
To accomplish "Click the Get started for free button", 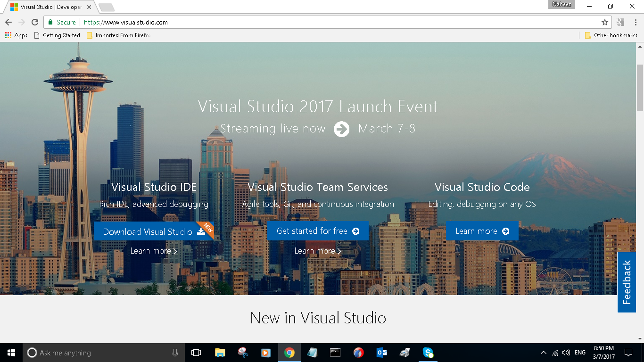I will [318, 231].
